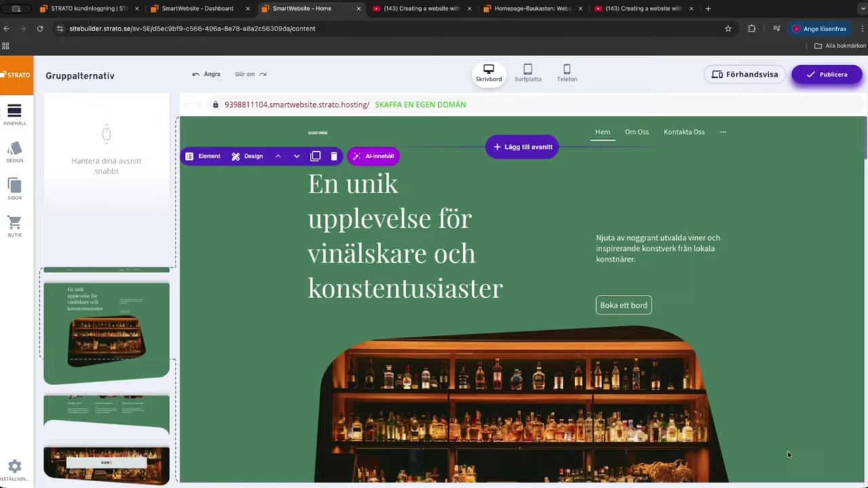Move section down with the down arrow
Screen dimensions: 868x488
click(296, 156)
